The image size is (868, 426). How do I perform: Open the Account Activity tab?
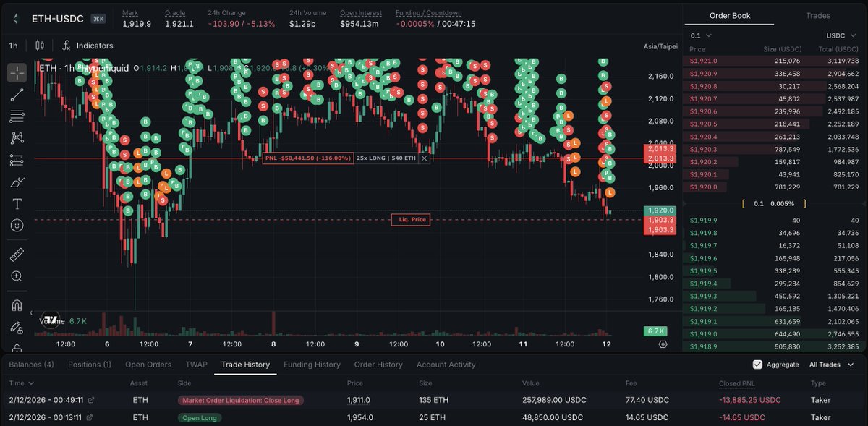(x=446, y=365)
